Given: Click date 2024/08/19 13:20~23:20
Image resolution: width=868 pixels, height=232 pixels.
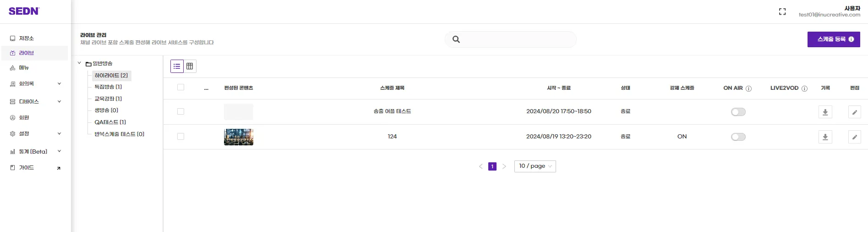Looking at the screenshot, I should click(x=559, y=137).
